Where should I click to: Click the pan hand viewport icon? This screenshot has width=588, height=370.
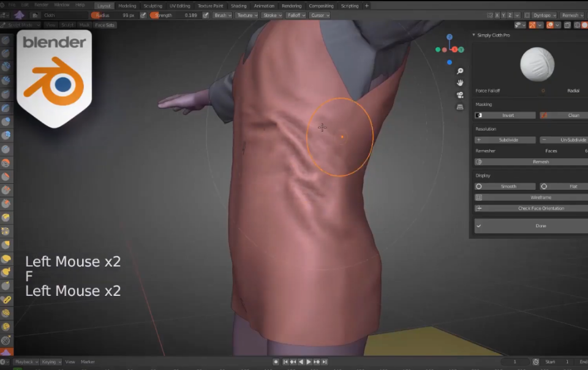(x=460, y=83)
